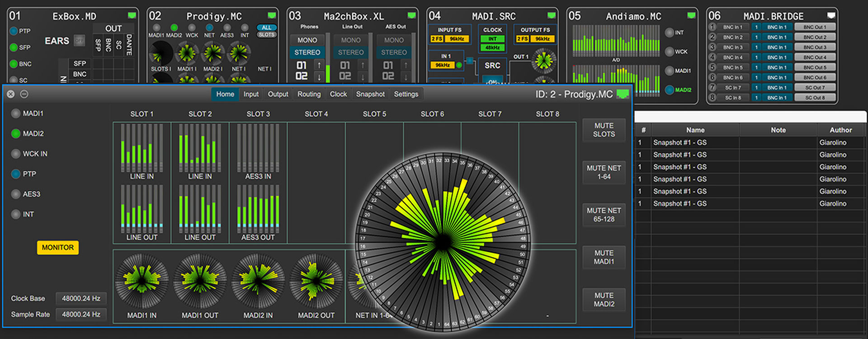Viewport: 868px width, 339px height.
Task: Click MUTE SLOTS button
Action: coord(604,130)
